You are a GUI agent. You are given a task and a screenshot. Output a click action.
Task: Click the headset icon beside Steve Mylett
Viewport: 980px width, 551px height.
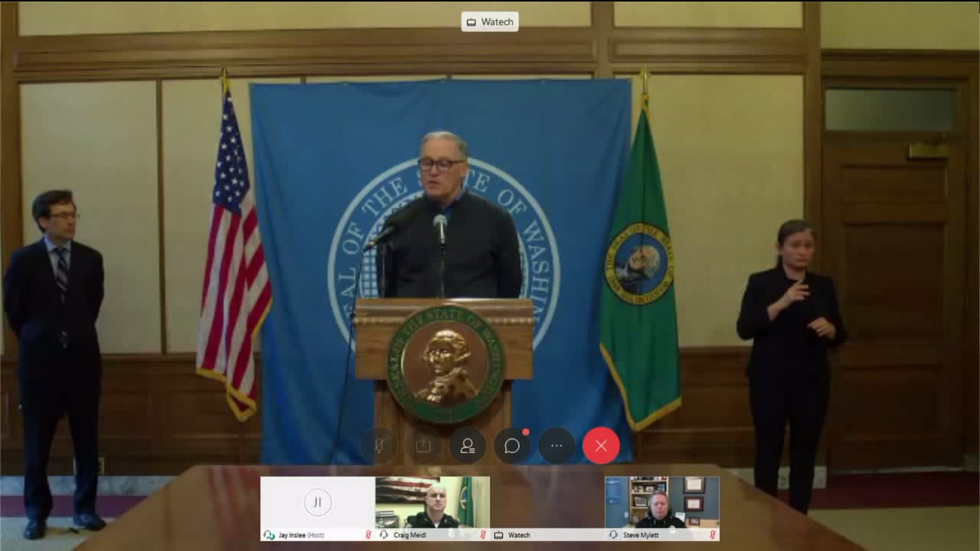click(x=614, y=535)
